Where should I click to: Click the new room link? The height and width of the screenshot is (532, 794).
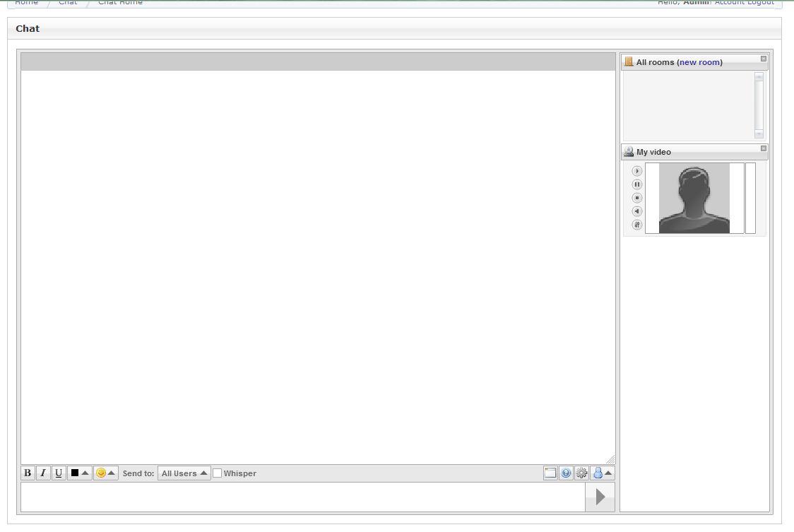[x=699, y=62]
